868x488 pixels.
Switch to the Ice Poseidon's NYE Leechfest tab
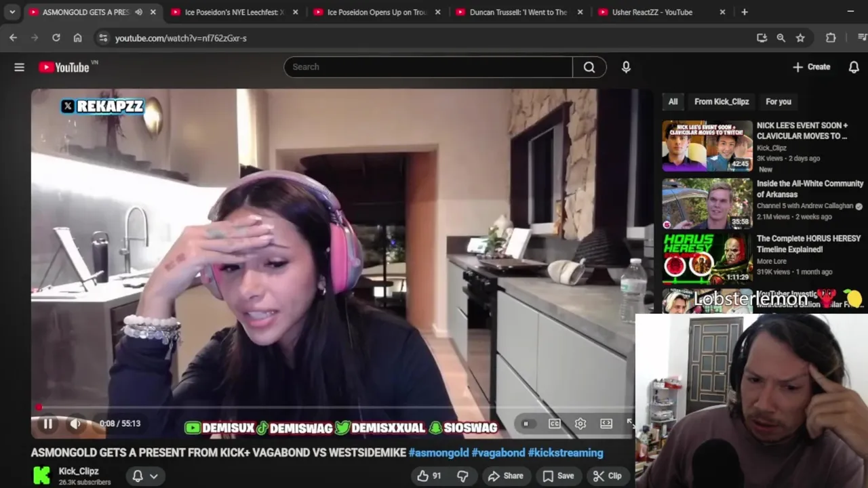tap(235, 12)
